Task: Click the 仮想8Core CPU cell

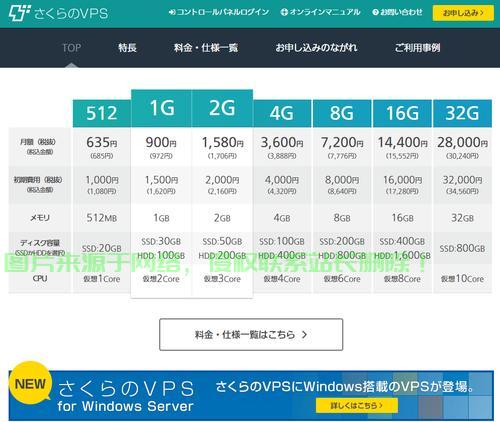Action: click(402, 279)
